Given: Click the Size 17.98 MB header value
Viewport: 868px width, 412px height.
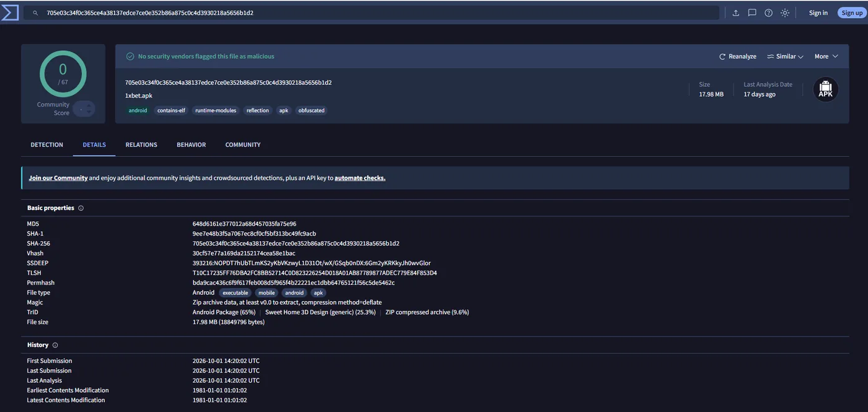Looking at the screenshot, I should click(711, 95).
